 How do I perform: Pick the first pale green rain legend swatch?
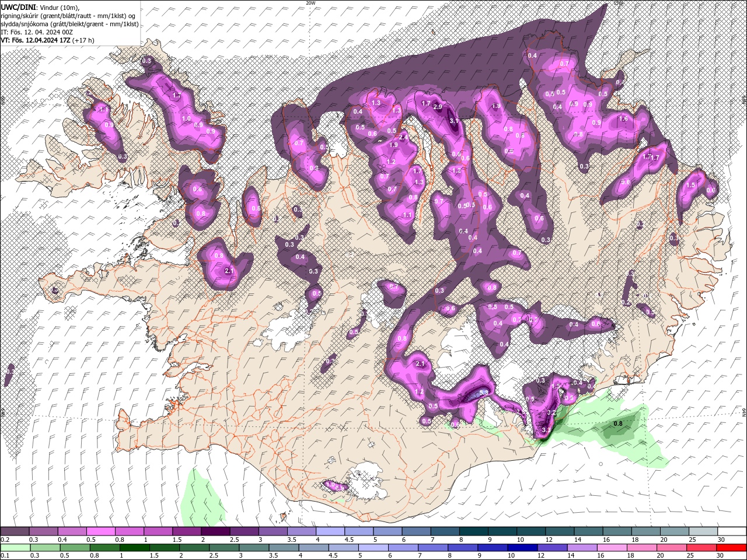pos(15,548)
